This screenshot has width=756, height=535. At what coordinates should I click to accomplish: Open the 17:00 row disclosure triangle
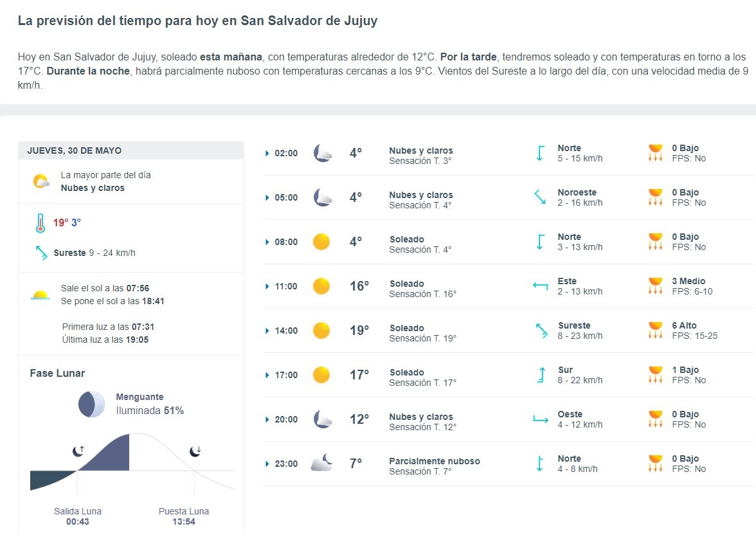(x=267, y=376)
